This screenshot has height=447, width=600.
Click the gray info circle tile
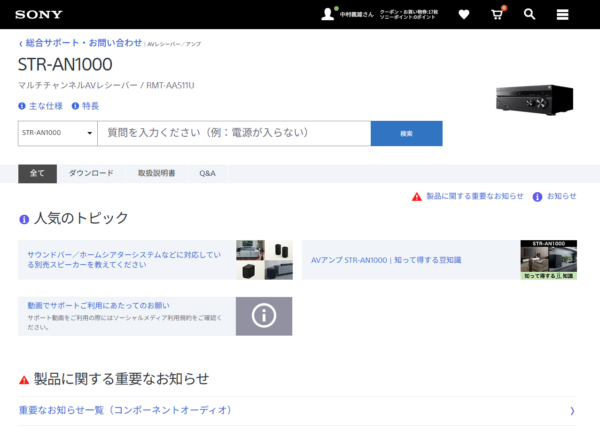(x=264, y=316)
